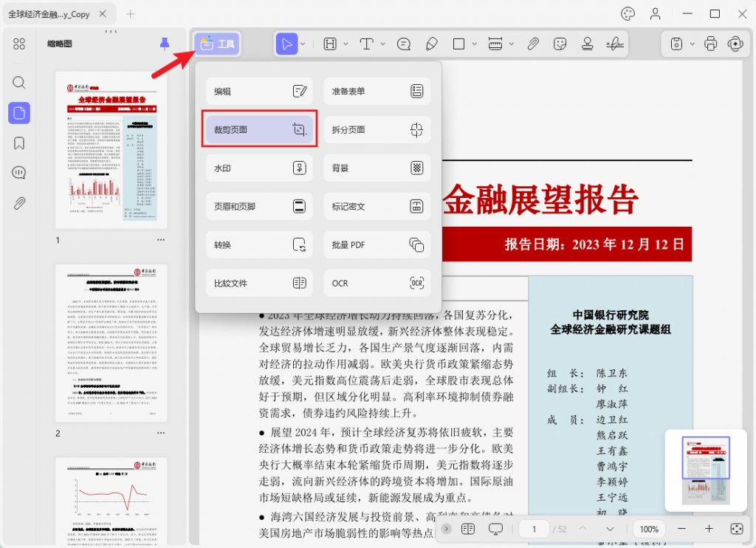The image size is (756, 548).
Task: Open the search panel in the sidebar
Action: [x=19, y=83]
